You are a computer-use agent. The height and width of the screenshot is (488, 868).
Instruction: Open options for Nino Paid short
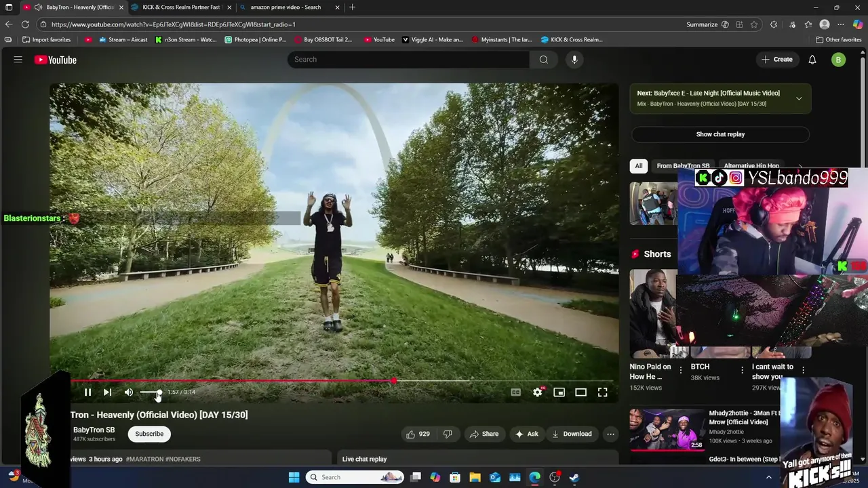pyautogui.click(x=681, y=370)
